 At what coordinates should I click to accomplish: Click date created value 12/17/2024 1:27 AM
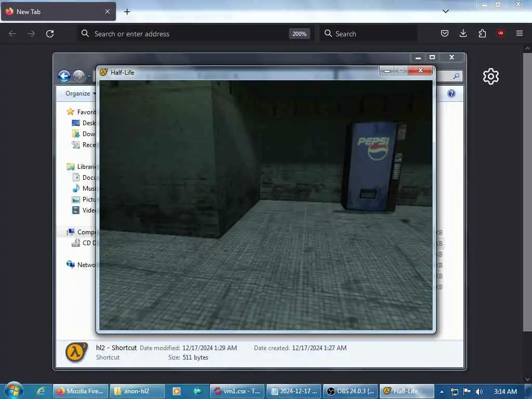point(320,348)
